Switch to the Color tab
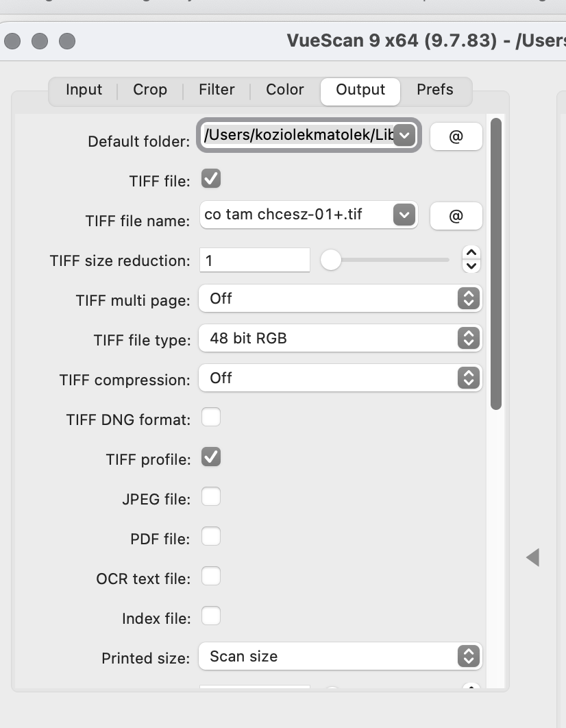Image resolution: width=566 pixels, height=728 pixels. pos(285,90)
